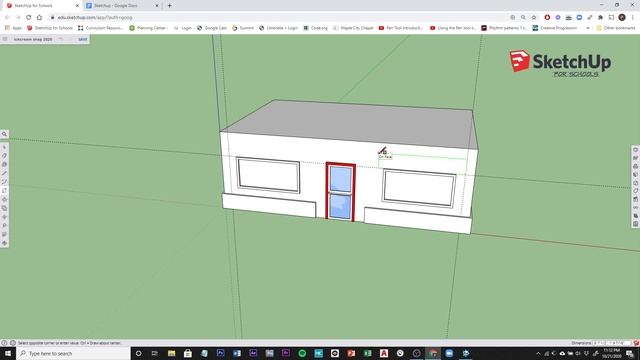Select the Arc tool
640x360 pixels.
[4, 182]
